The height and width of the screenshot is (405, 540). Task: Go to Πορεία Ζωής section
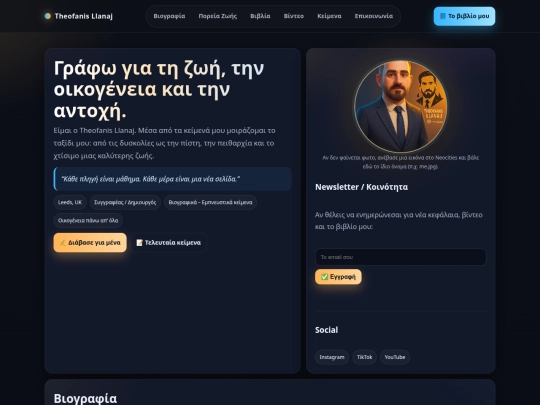click(218, 16)
